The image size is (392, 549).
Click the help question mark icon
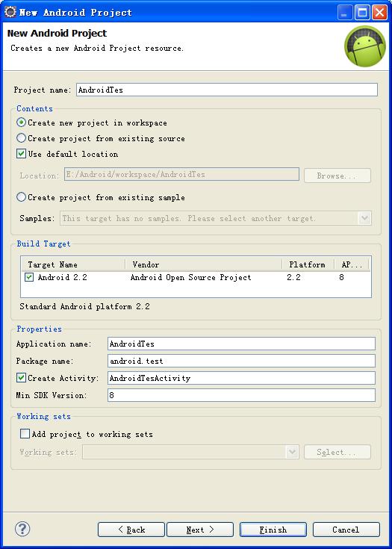click(x=22, y=529)
